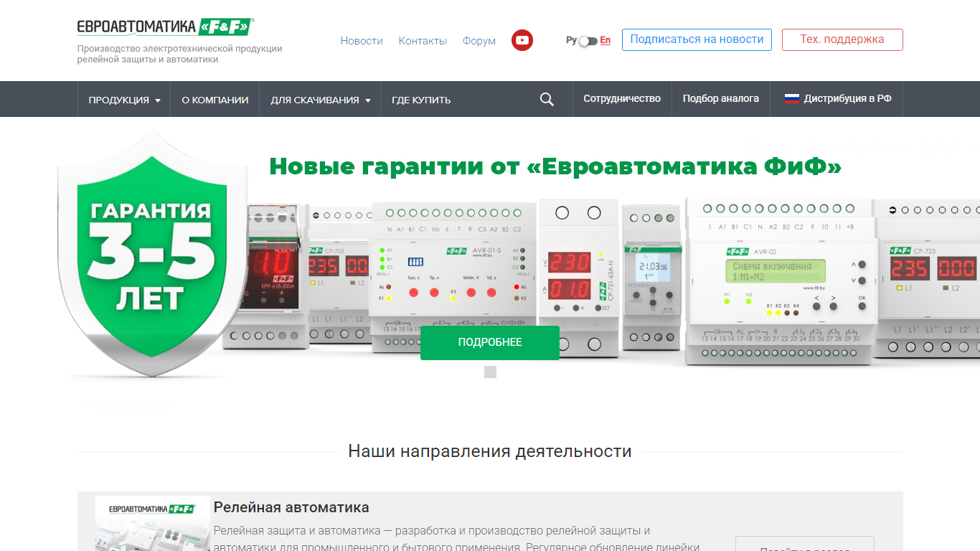The height and width of the screenshot is (551, 980).
Task: Click the Евроавтоматика F&F header logo
Action: pyautogui.click(x=166, y=27)
